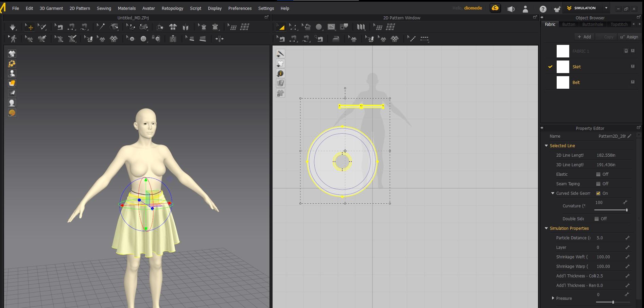The height and width of the screenshot is (308, 644).
Task: Uncheck Curved Side Geometry checkbox
Action: tap(598, 193)
